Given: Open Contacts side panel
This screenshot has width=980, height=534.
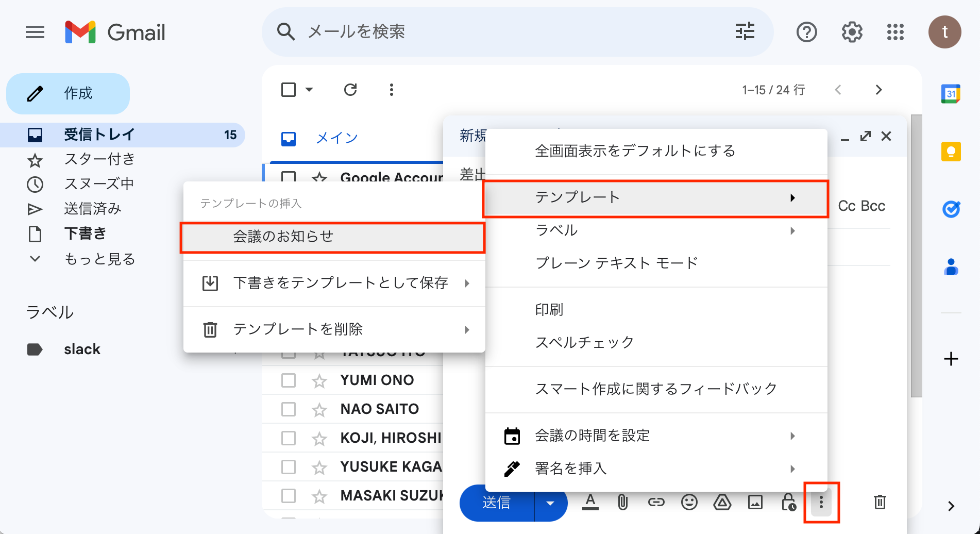Looking at the screenshot, I should tap(951, 267).
